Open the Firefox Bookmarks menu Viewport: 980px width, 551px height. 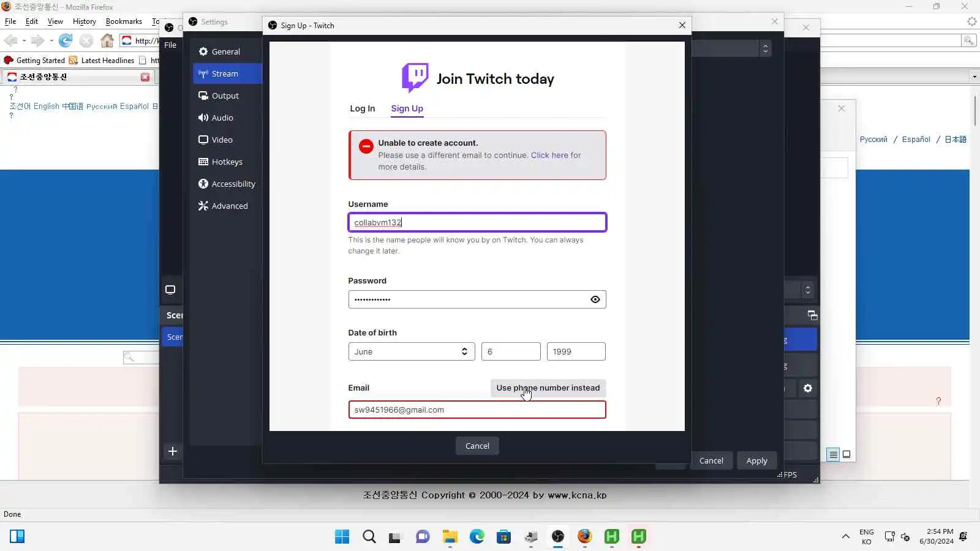pyautogui.click(x=124, y=21)
